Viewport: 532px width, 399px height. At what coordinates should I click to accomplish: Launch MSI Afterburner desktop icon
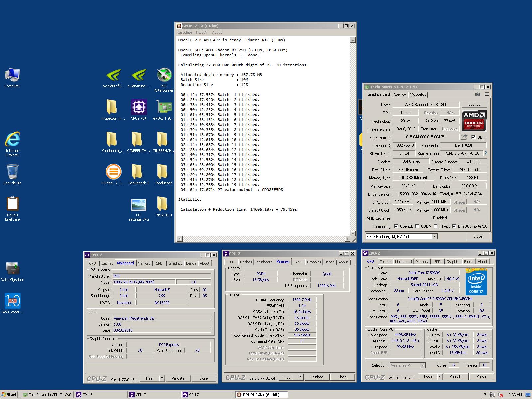coord(164,80)
